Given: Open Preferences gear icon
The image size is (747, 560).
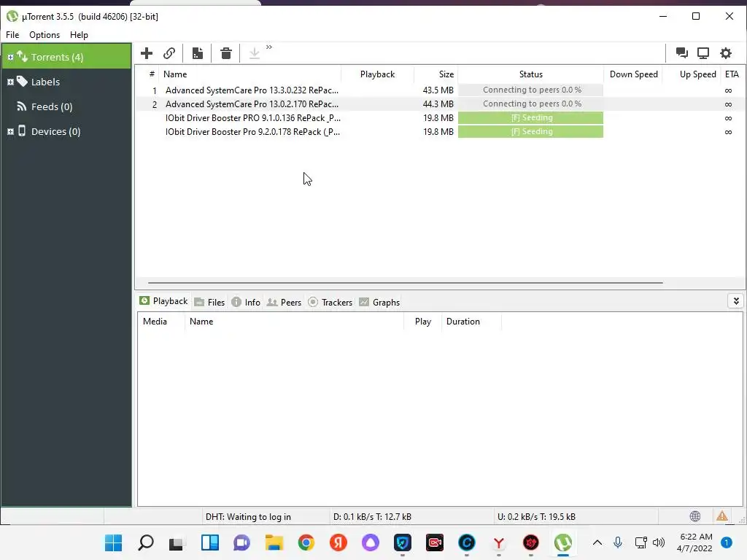Looking at the screenshot, I should pos(726,52).
